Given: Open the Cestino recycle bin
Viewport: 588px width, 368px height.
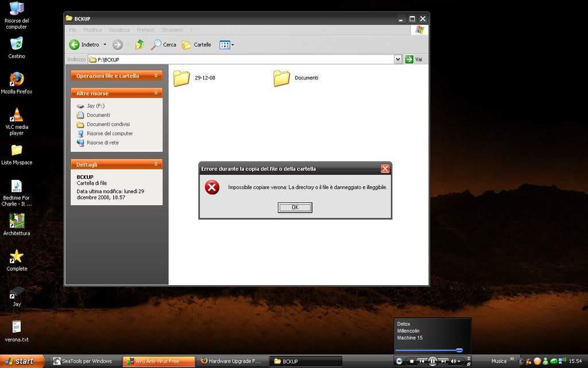Looking at the screenshot, I should click(17, 44).
